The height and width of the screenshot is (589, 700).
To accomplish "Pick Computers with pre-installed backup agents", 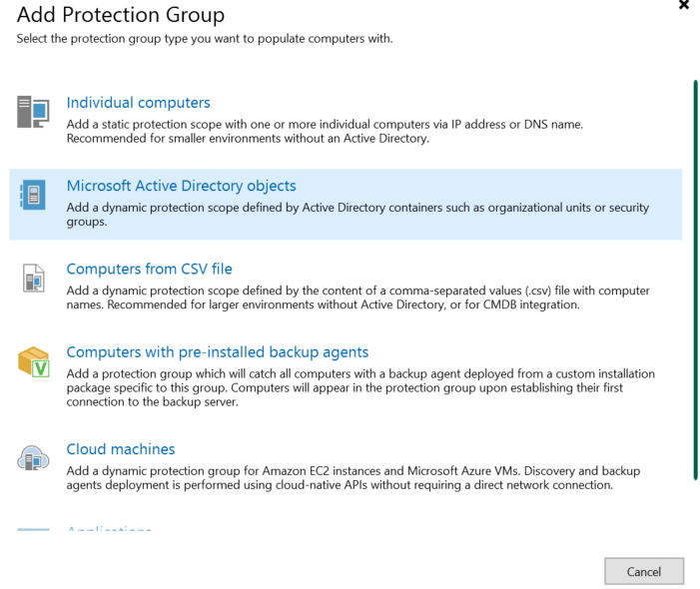I will coord(218,352).
